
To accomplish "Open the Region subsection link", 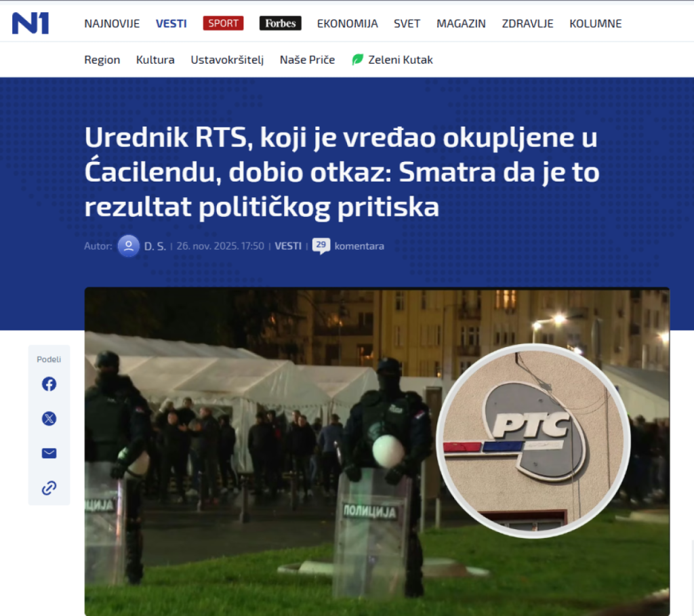I will 102,60.
